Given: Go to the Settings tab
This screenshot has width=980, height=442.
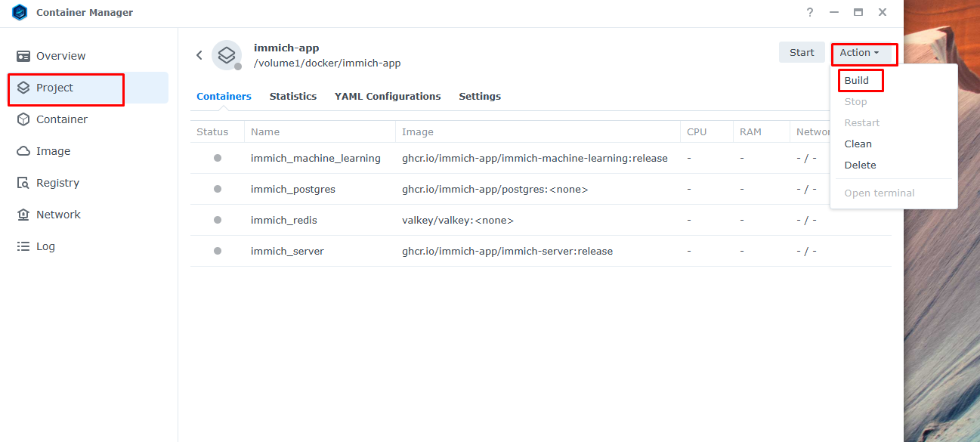Looking at the screenshot, I should click(x=480, y=97).
